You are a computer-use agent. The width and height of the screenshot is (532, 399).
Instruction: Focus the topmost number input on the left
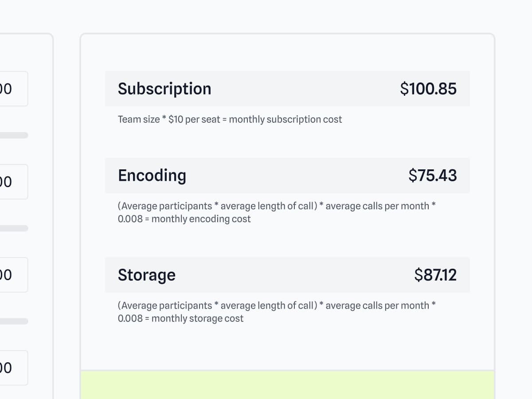[12, 89]
